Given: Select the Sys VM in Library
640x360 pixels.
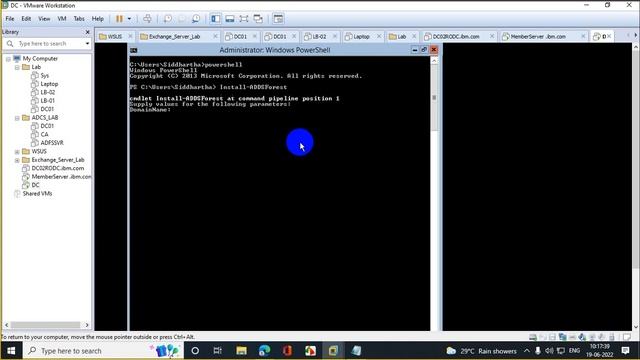Looking at the screenshot, I should (44, 76).
